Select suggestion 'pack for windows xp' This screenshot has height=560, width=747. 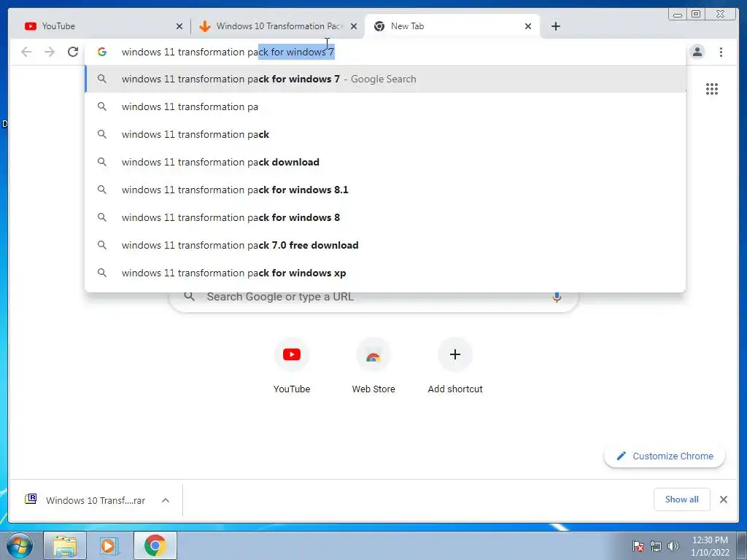tap(385, 273)
